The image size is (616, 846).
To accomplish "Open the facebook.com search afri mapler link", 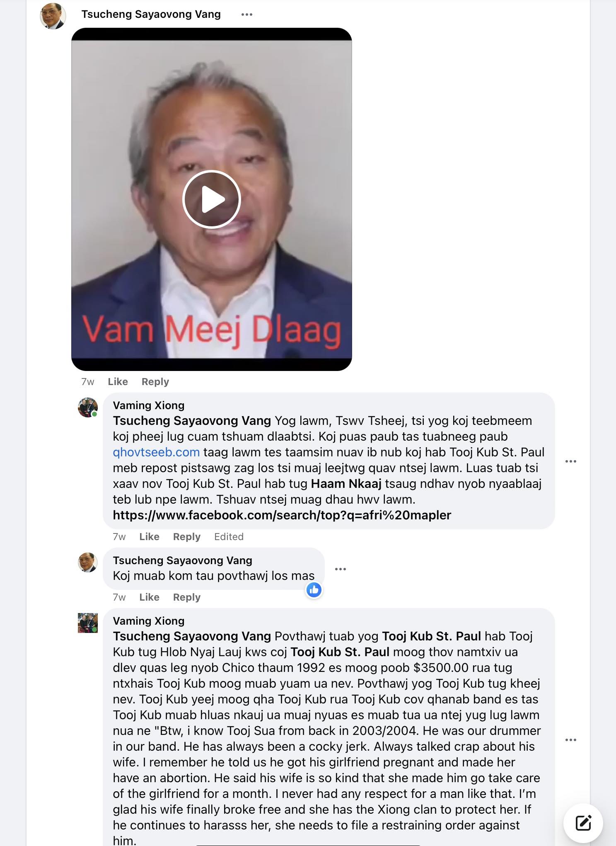I will [x=282, y=515].
